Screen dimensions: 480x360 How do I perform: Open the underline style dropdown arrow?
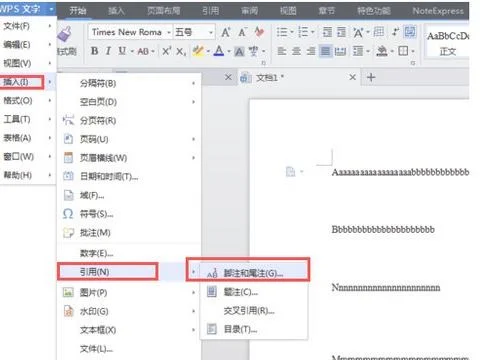coord(132,51)
